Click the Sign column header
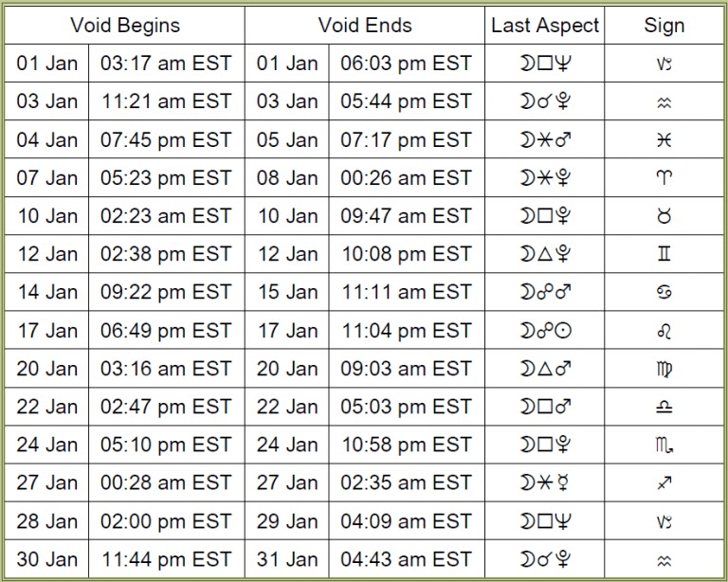 tap(664, 25)
